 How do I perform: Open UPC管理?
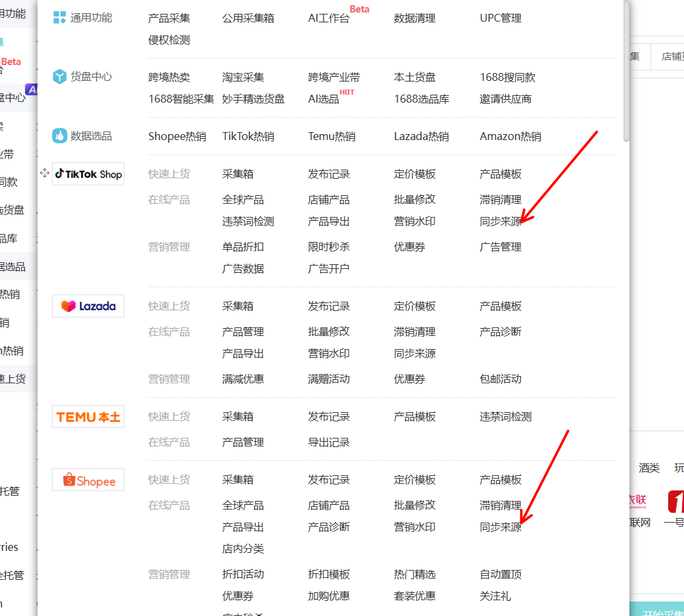click(501, 18)
